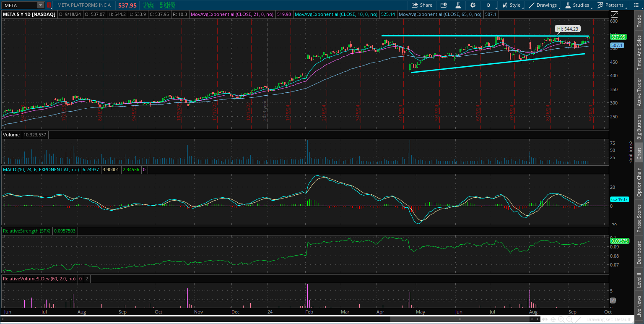Click the red link color indicator numbered 1
This screenshot has width=644, height=324.
point(49,5)
